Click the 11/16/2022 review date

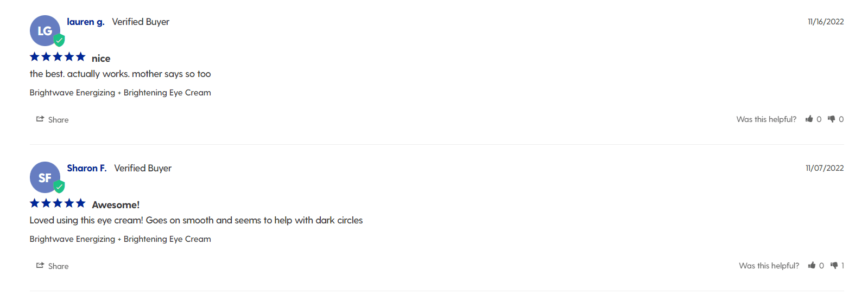pos(825,22)
